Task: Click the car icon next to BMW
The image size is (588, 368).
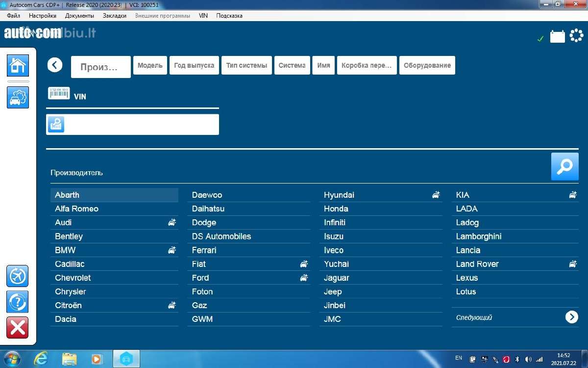Action: tap(172, 250)
